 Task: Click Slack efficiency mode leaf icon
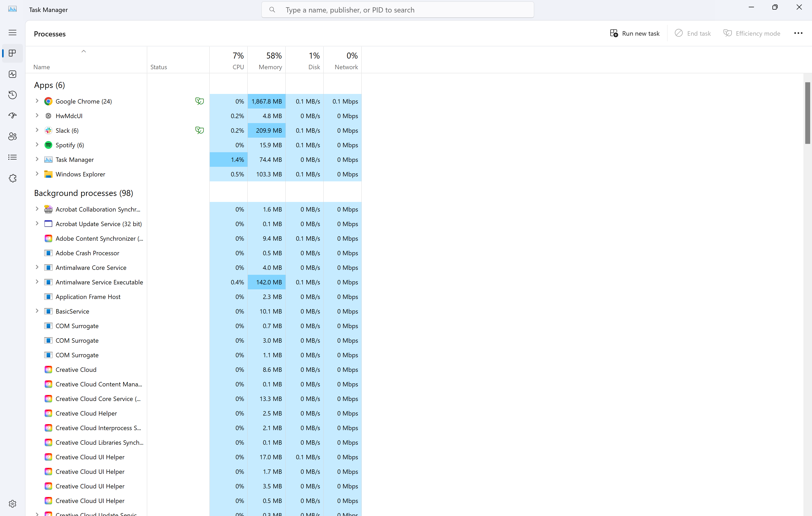200,130
